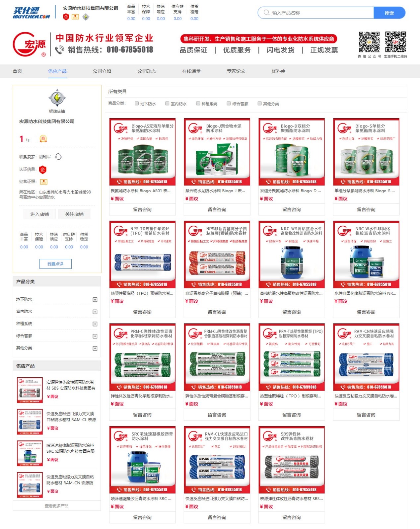The width and height of the screenshot is (420, 529).
Task: Expand the 其他分类 product category
Action: [x=95, y=348]
